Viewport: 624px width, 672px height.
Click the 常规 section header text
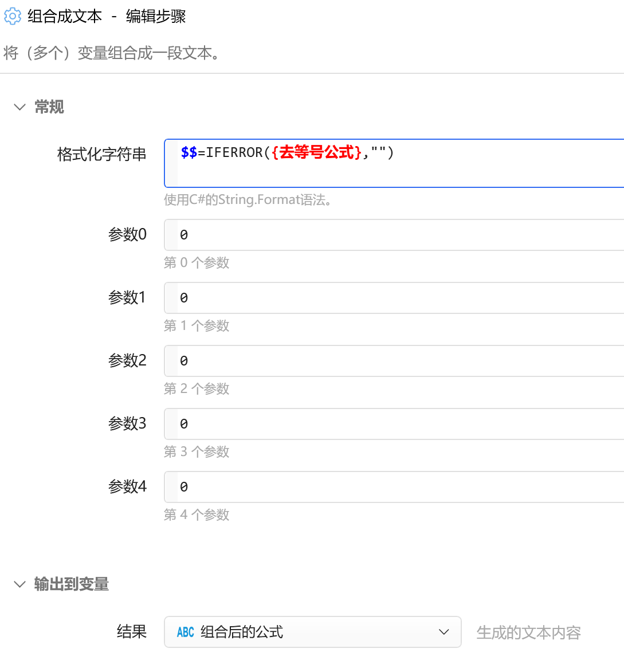coord(49,107)
